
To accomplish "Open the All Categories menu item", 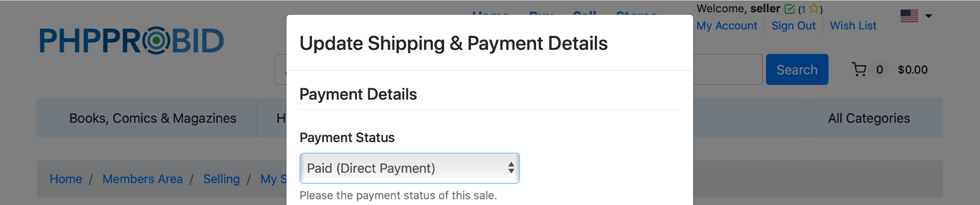I will pos(869,118).
